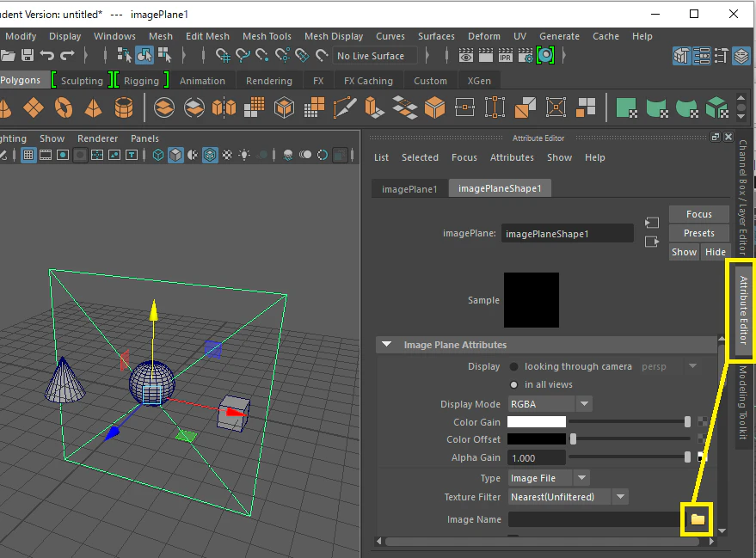Image resolution: width=756 pixels, height=558 pixels.
Task: Create a polygon torus from shelf
Action: pyautogui.click(x=64, y=107)
